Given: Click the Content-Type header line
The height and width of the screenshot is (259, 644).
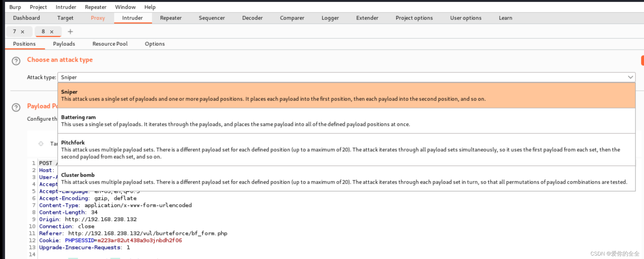Looking at the screenshot, I should coord(115,205).
